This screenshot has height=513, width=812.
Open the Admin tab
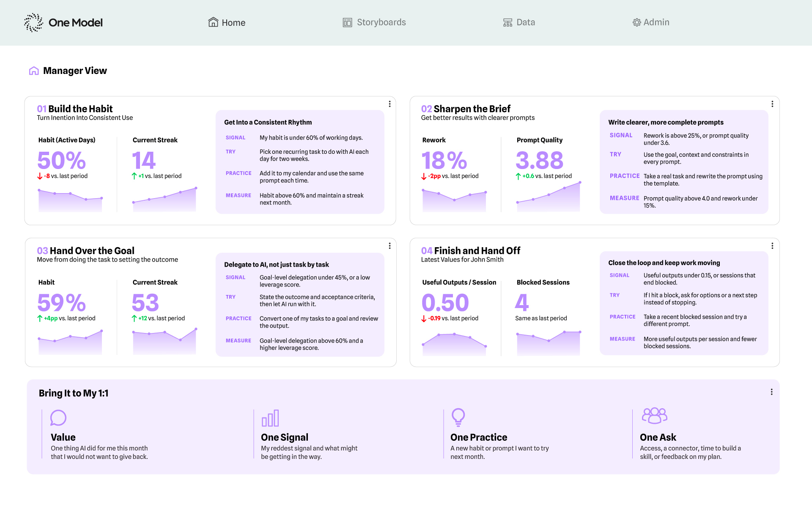click(x=651, y=22)
